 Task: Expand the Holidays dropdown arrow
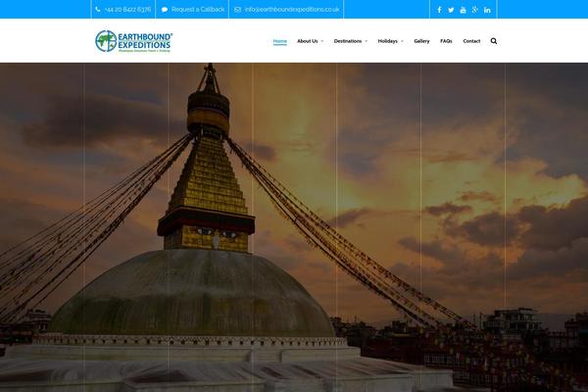402,41
